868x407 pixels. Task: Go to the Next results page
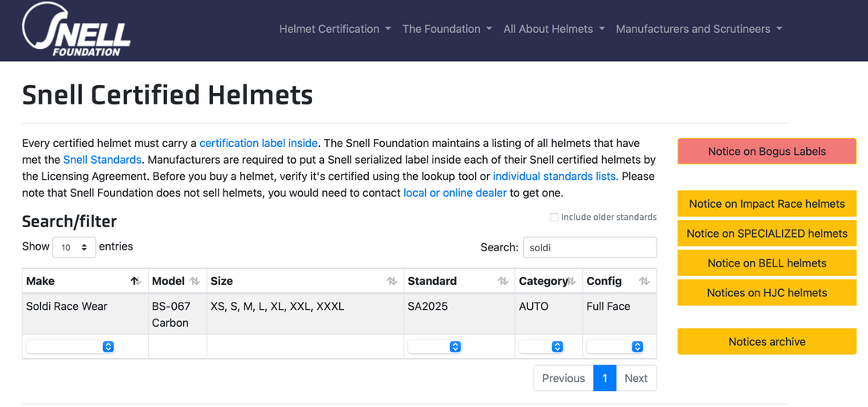click(636, 378)
